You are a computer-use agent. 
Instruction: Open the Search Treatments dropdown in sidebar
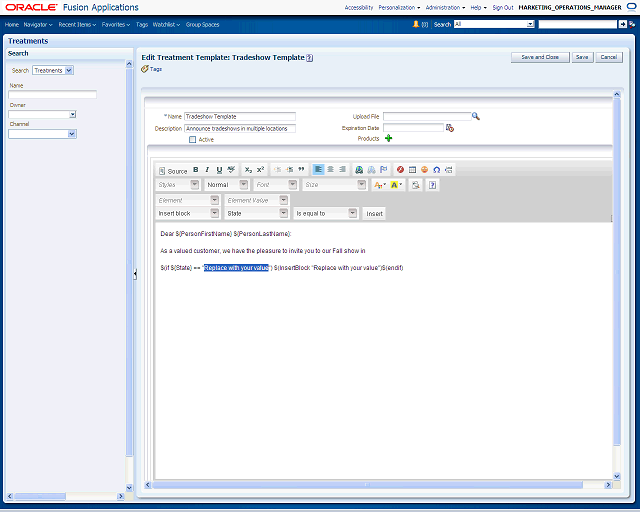[53, 71]
